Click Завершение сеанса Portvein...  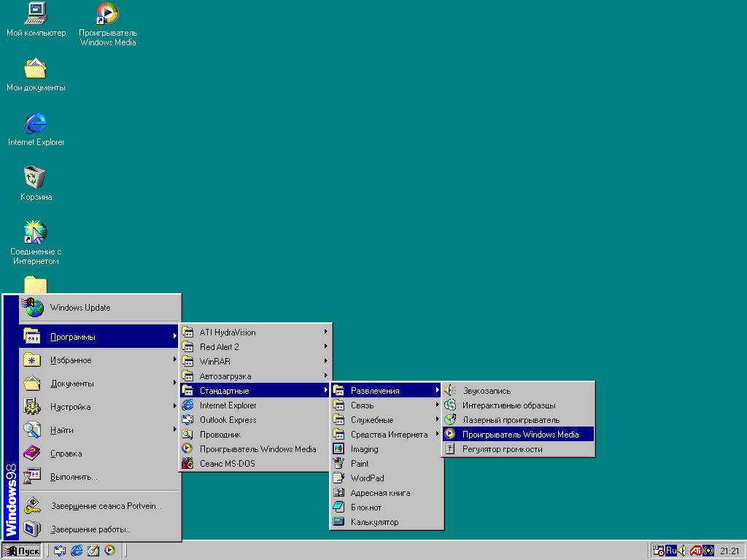click(x=100, y=506)
